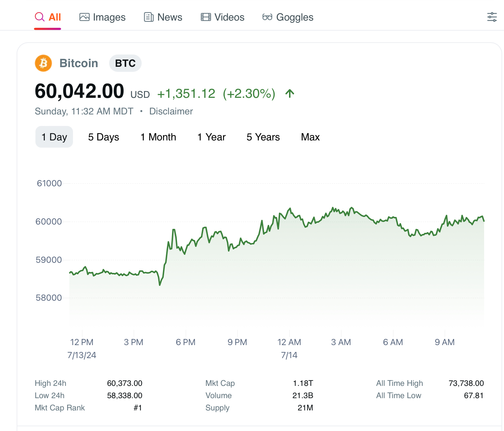The height and width of the screenshot is (431, 504).
Task: View the 1 Year price chart
Action: [x=211, y=137]
